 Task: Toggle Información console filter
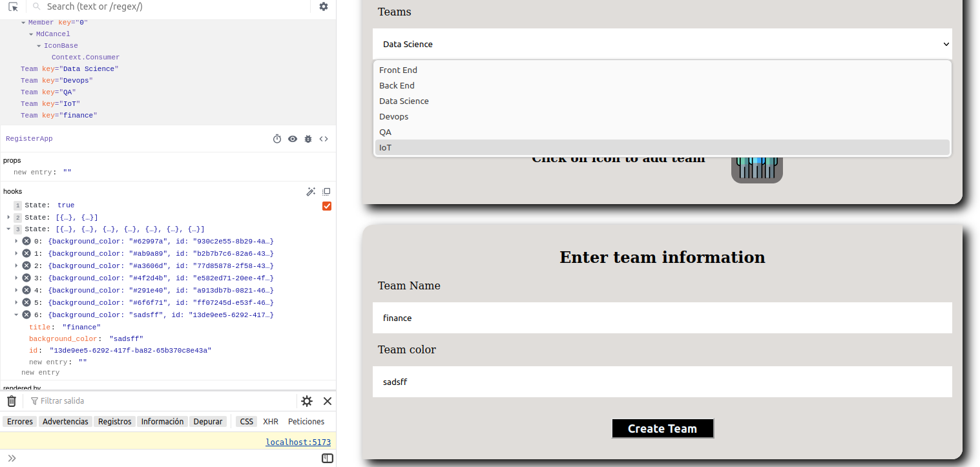(x=163, y=421)
